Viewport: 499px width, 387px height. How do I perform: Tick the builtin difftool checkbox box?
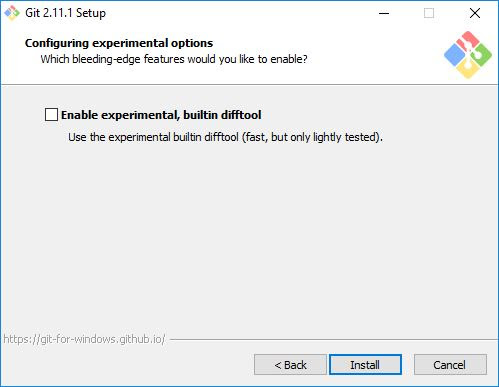click(51, 115)
